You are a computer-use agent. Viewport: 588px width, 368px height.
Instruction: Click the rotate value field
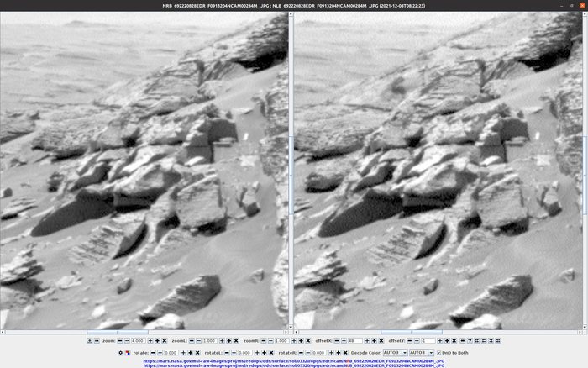point(171,353)
